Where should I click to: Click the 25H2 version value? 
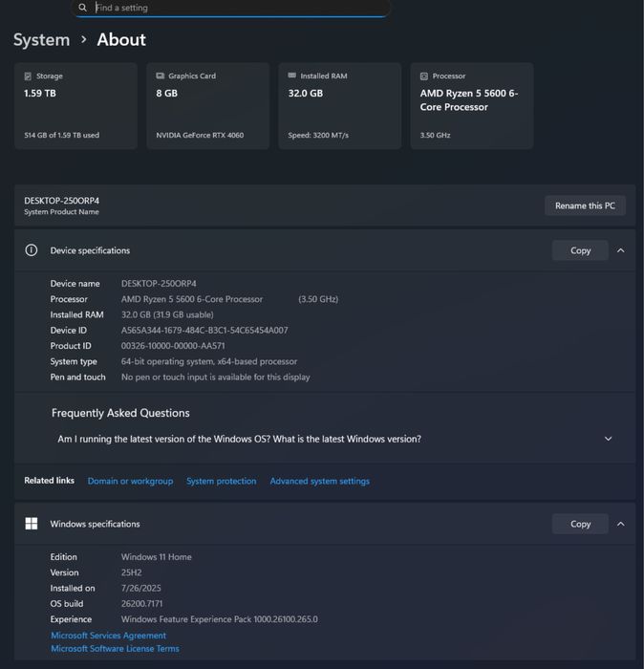[x=131, y=572]
